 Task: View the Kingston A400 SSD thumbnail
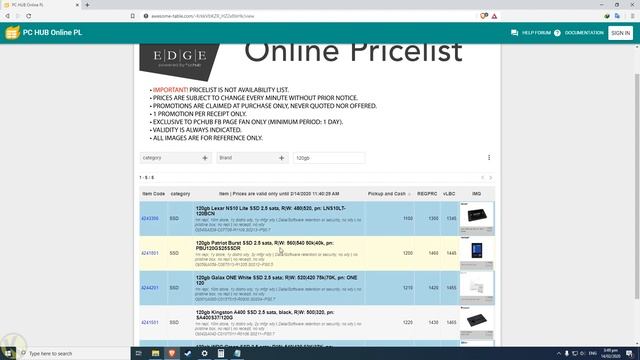point(477,322)
